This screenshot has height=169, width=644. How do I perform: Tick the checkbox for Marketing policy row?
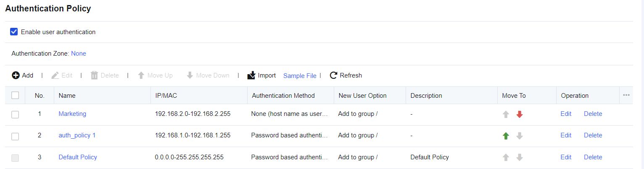pyautogui.click(x=15, y=114)
